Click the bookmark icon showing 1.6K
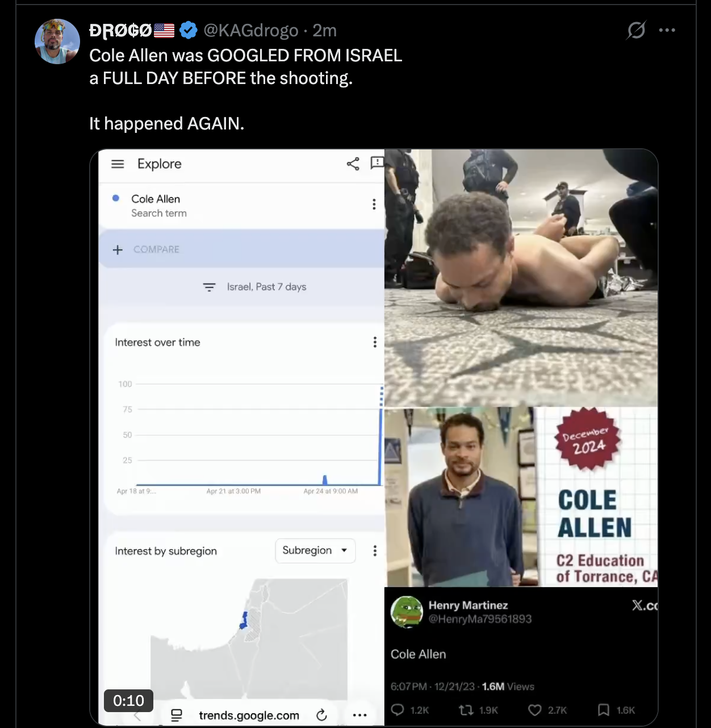The image size is (711, 728). tap(604, 710)
